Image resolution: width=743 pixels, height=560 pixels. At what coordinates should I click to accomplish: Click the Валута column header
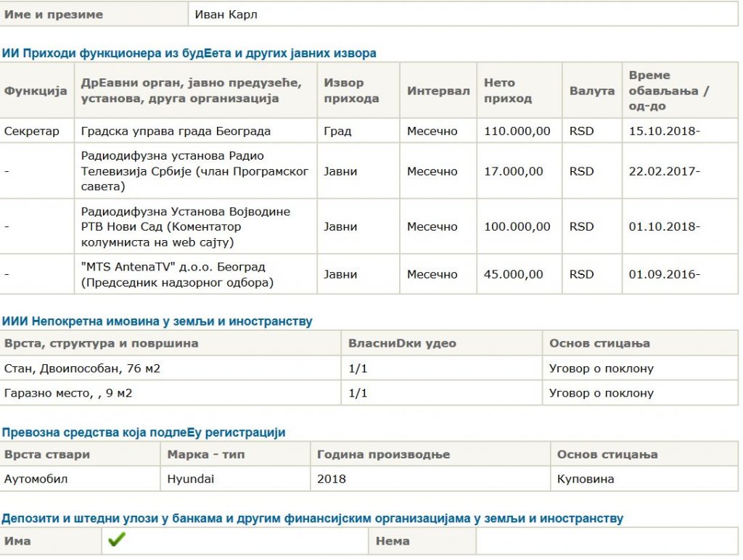pos(591,91)
